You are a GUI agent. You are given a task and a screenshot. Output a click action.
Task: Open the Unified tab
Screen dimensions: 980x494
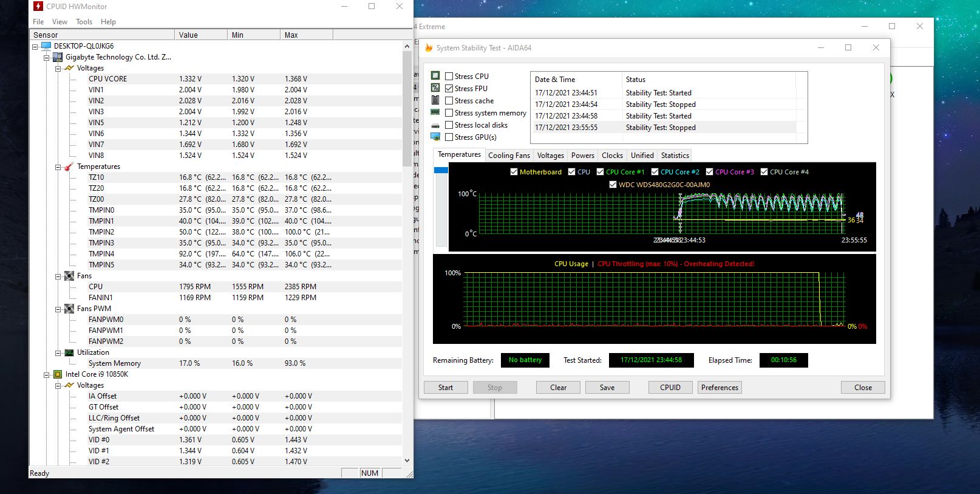coord(642,156)
